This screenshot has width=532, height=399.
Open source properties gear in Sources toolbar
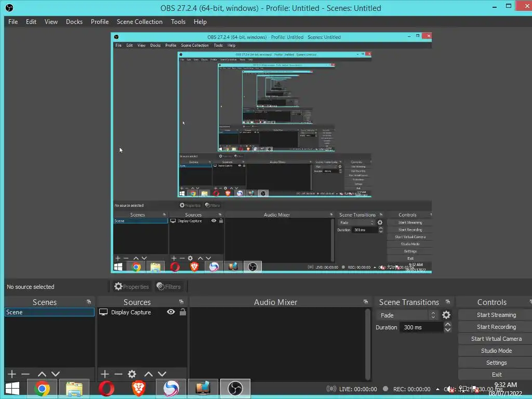[132, 374]
